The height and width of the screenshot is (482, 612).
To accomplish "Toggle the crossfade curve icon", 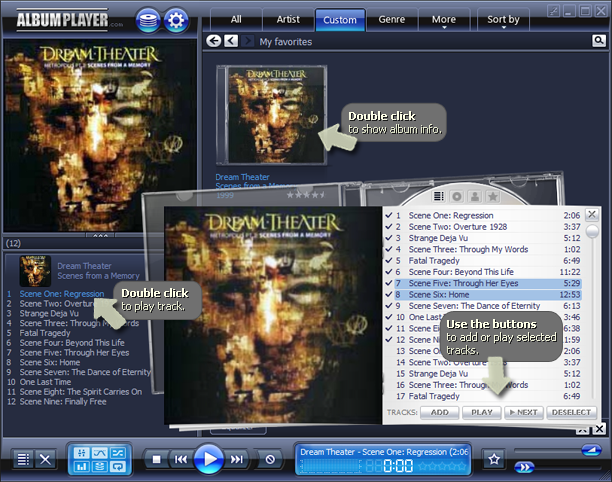I will point(100,453).
